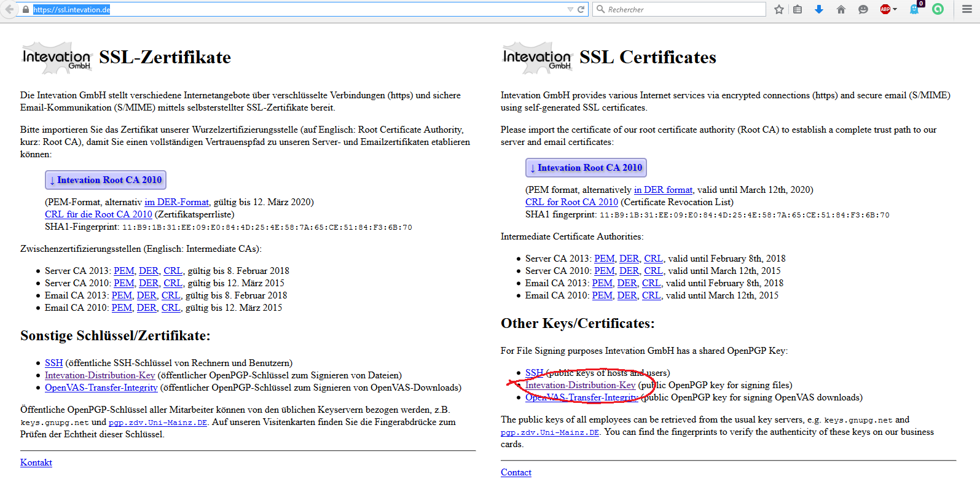The image size is (980, 503).
Task: Click DER link for German Server CA 2010
Action: click(149, 283)
